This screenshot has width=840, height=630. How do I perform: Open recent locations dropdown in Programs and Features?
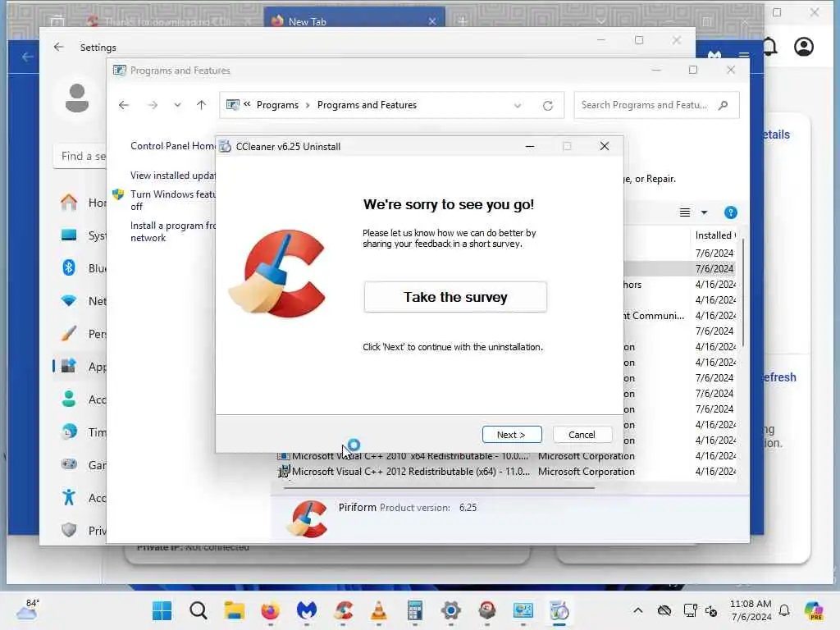177,105
